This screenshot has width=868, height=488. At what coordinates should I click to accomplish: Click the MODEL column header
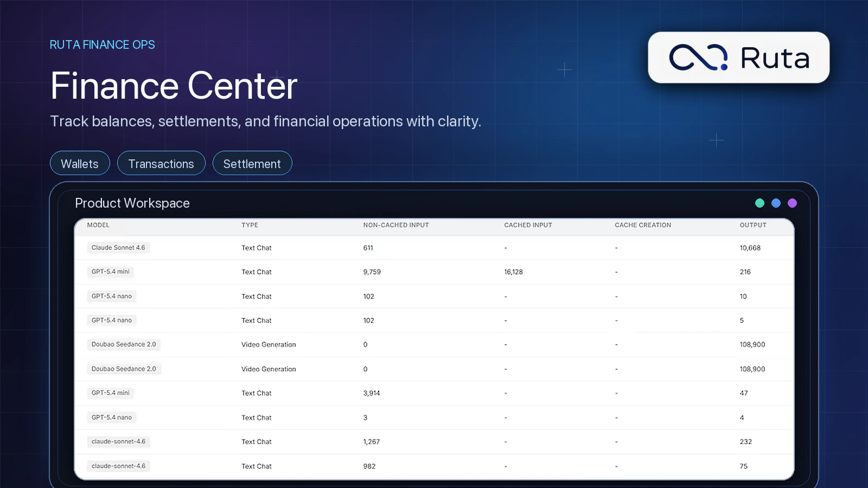98,225
